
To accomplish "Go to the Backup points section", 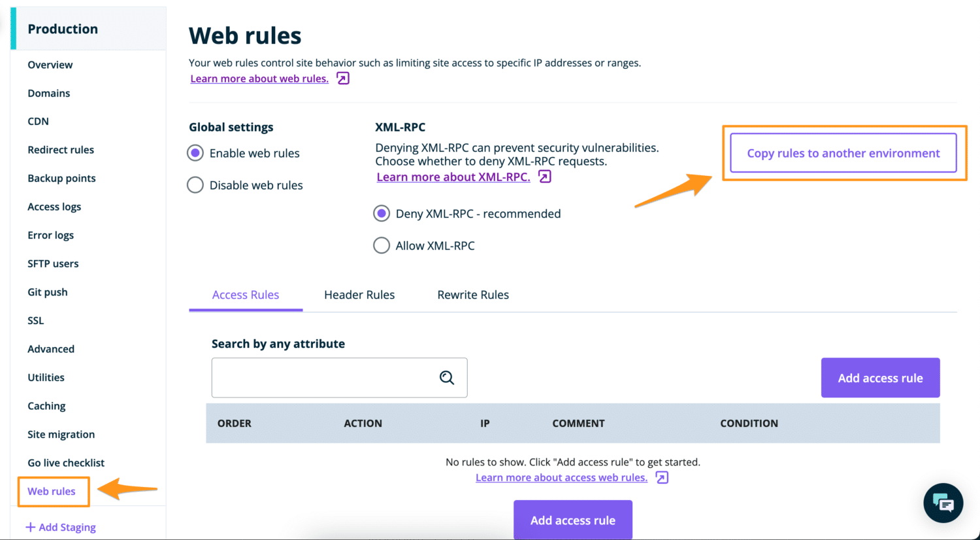I will click(x=61, y=178).
